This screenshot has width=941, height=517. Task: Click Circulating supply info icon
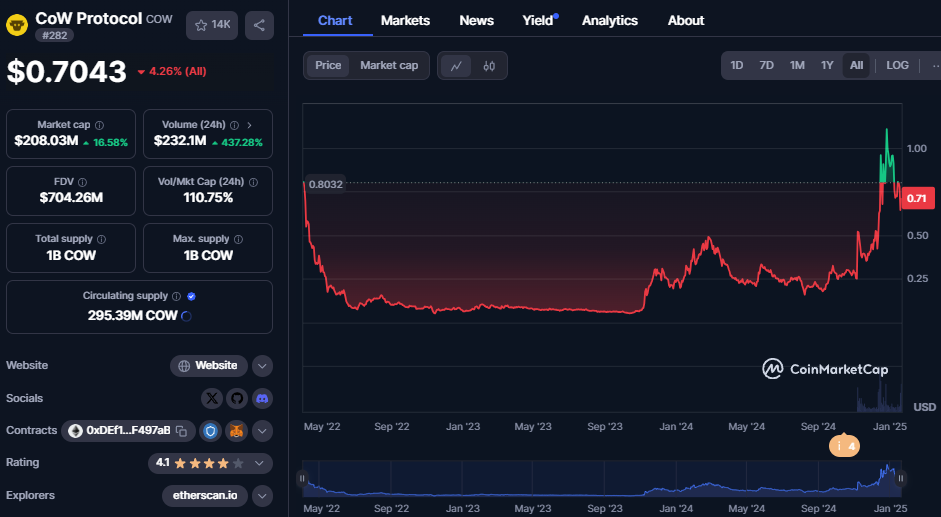click(x=176, y=296)
